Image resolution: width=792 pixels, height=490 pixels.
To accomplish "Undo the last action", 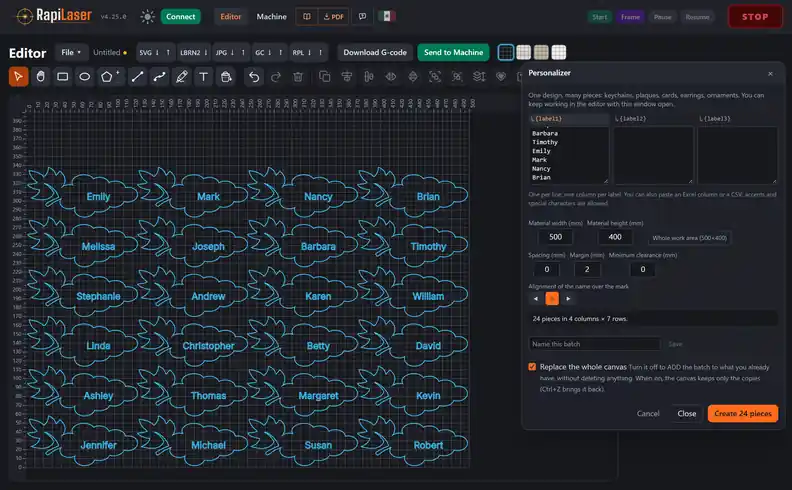I will point(254,77).
